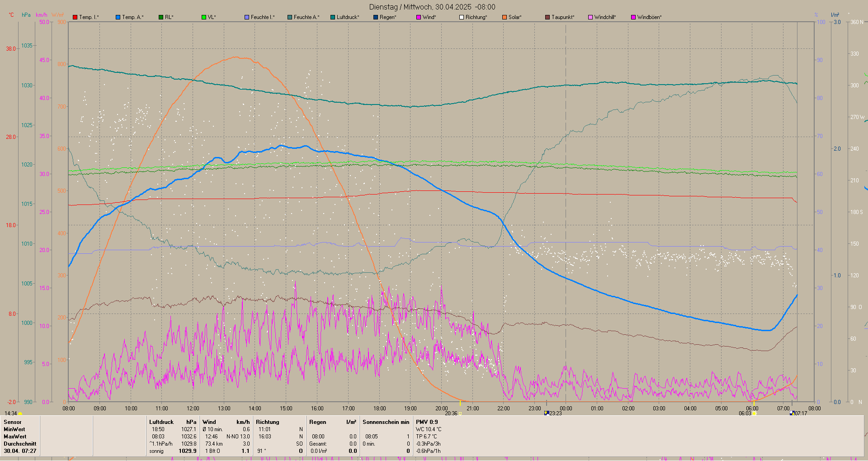Click the 20:36 sunset time label
The width and height of the screenshot is (868, 461).
pyautogui.click(x=451, y=413)
